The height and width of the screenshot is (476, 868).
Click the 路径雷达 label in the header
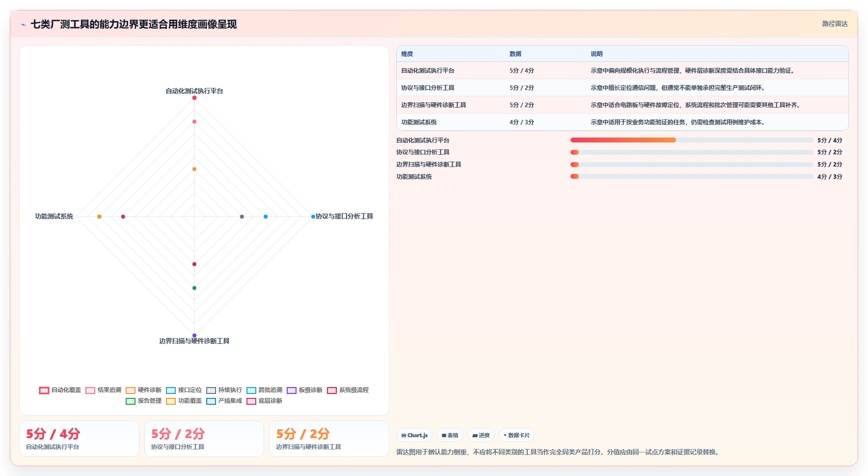point(835,24)
